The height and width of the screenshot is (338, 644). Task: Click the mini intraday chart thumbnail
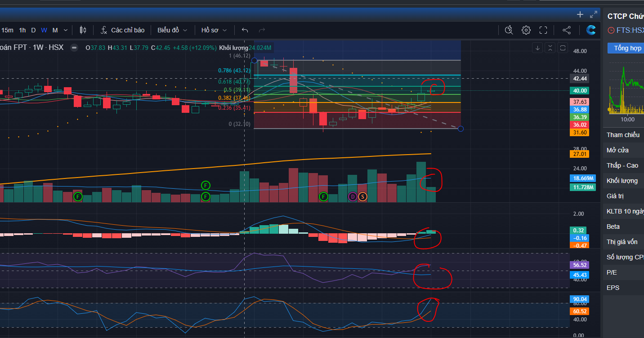click(626, 90)
